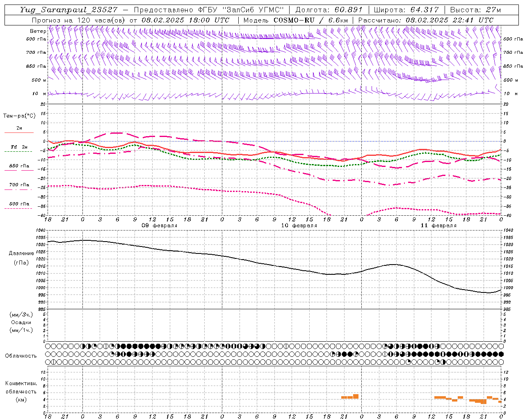Viewport: 525px width, 420px height.
Task: Click the 10 м wind level label on left
Action: click(39, 94)
